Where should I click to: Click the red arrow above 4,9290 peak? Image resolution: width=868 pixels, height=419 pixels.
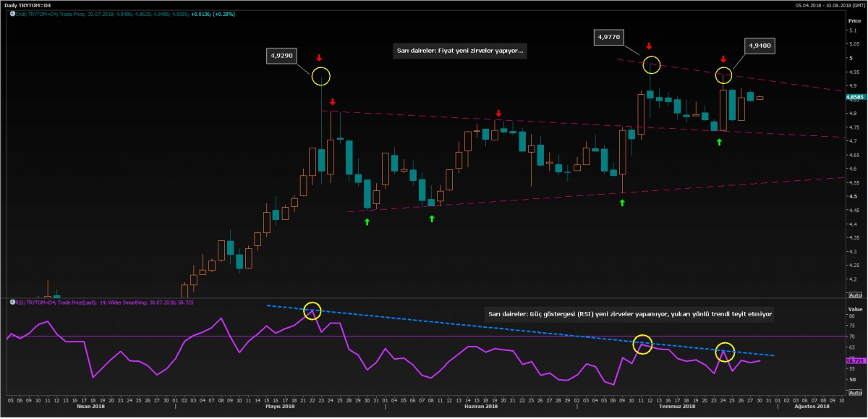[320, 57]
